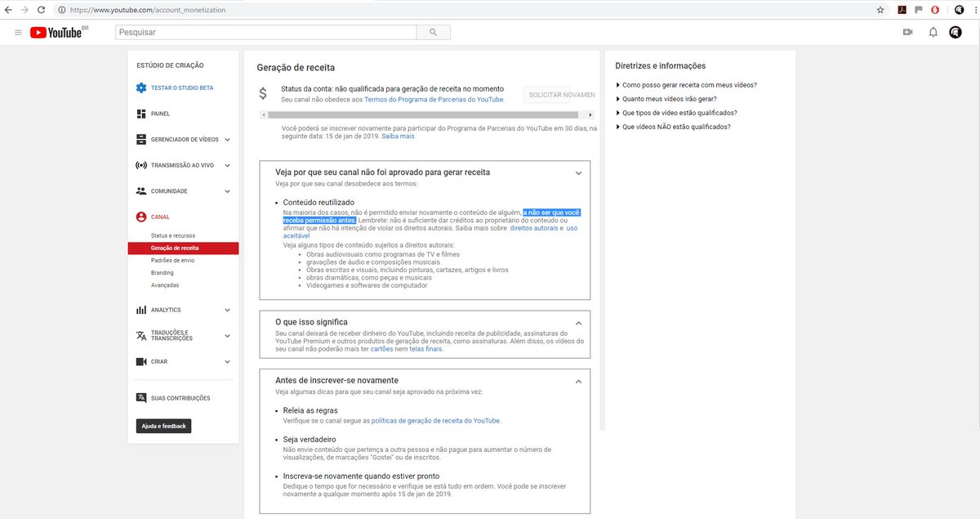Click the Painel dashboard icon
Screen dimensions: 980x519
(x=141, y=114)
